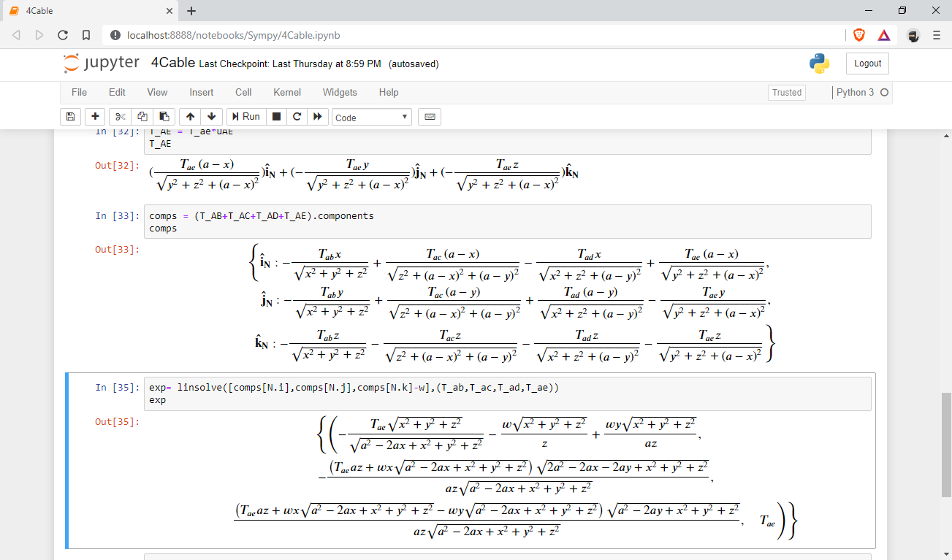Insert a cell below with plus icon
Screen dimensions: 952x560
(x=95, y=117)
